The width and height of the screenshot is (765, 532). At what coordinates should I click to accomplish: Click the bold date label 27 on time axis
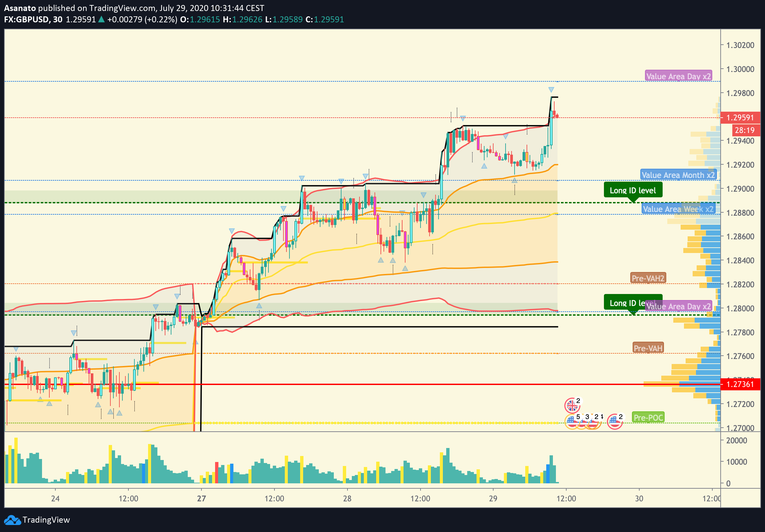coord(201,499)
